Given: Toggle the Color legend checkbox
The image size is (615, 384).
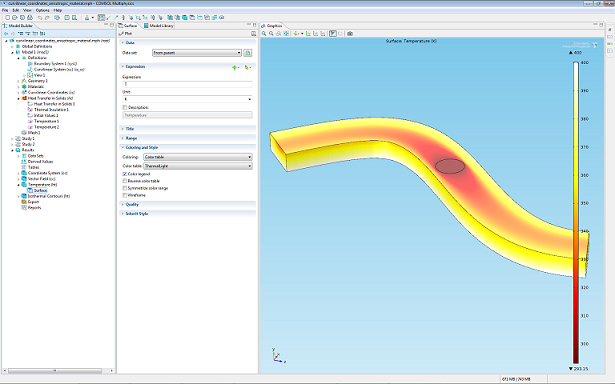Looking at the screenshot, I should tap(125, 174).
